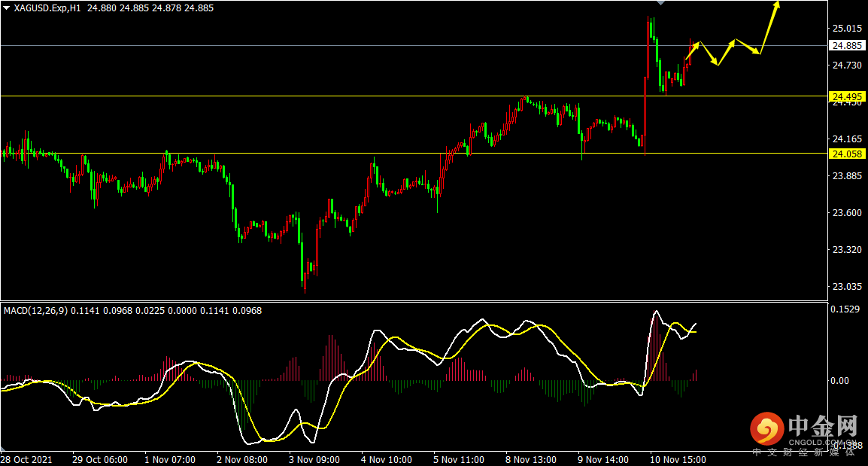Image resolution: width=868 pixels, height=466 pixels.
Task: Select the XAGUSD.Exp,H1 symbol label
Action: [47, 8]
